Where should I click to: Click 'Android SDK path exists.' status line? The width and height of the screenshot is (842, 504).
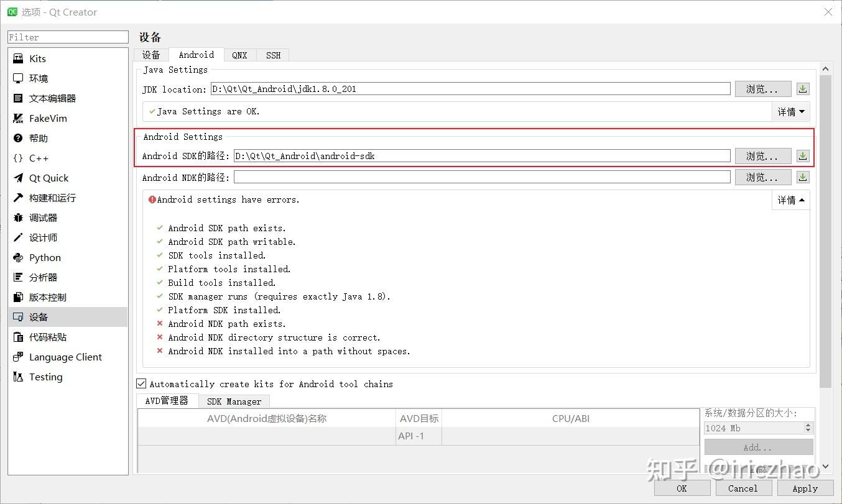[x=227, y=228]
